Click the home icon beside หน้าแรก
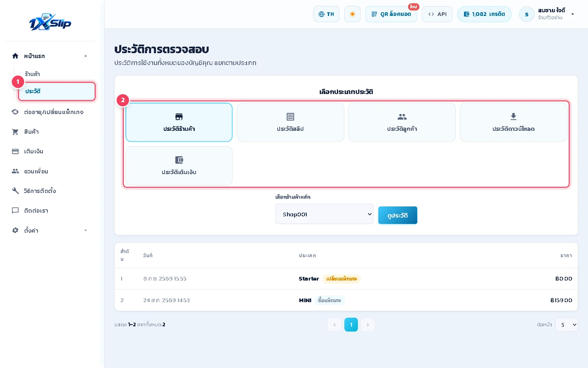This screenshot has height=368, width=588. [15, 56]
